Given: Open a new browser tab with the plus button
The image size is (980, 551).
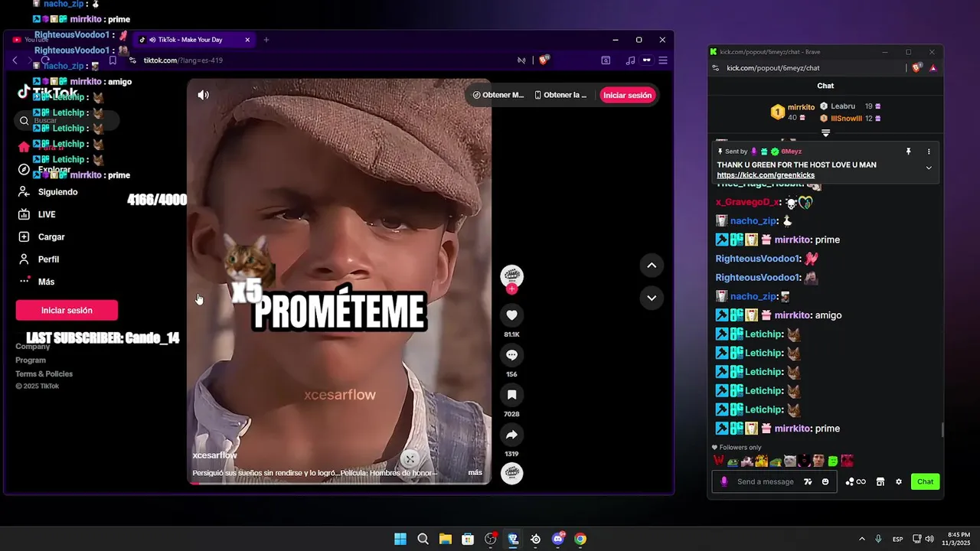Looking at the screenshot, I should 266,40.
